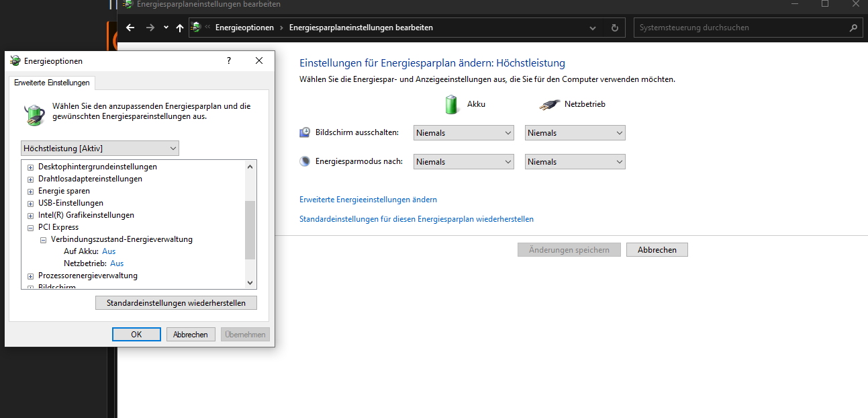Confirm the dialog with OK
868x418 pixels.
[136, 334]
